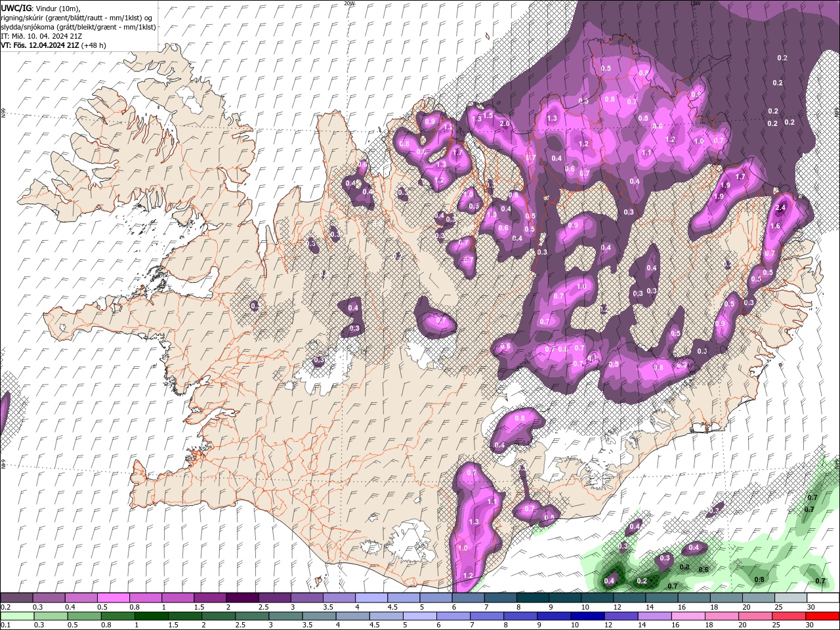Click the 'UWC/IG: Vindur (10m)' title text
The width and height of the screenshot is (840, 630).
coord(40,8)
